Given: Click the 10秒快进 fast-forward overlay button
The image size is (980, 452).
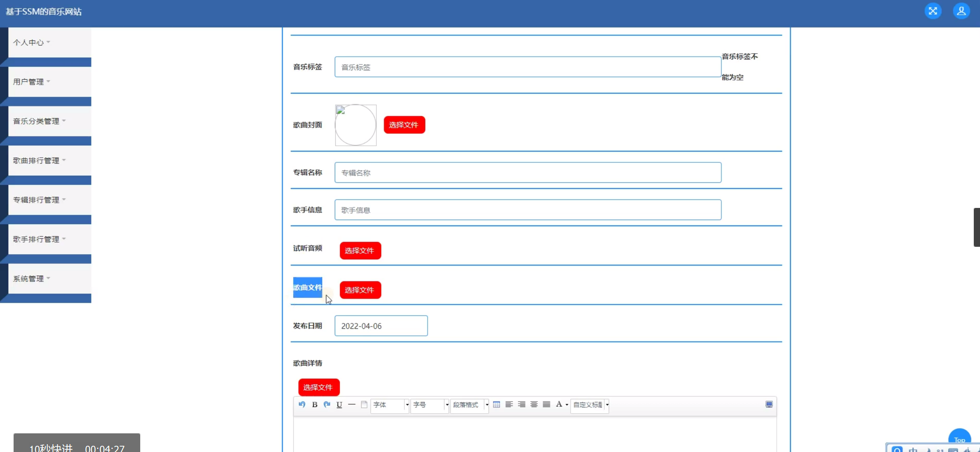Looking at the screenshot, I should [77, 443].
